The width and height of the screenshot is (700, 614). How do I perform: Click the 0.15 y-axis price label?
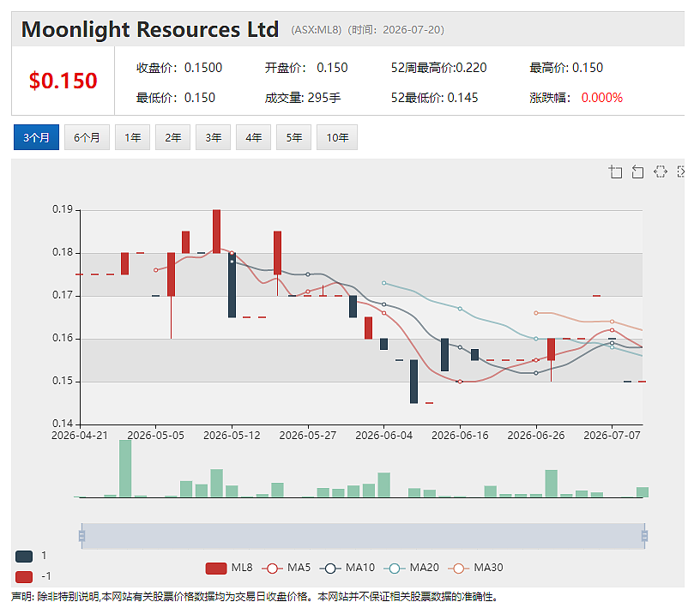pos(63,381)
